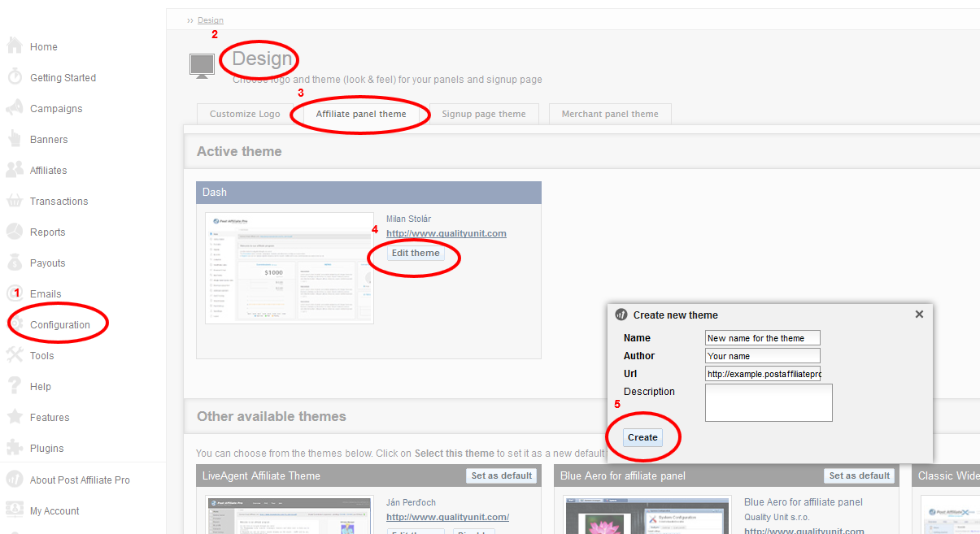Click the Active theme section heading
Screen dimensions: 980x534
(x=239, y=151)
